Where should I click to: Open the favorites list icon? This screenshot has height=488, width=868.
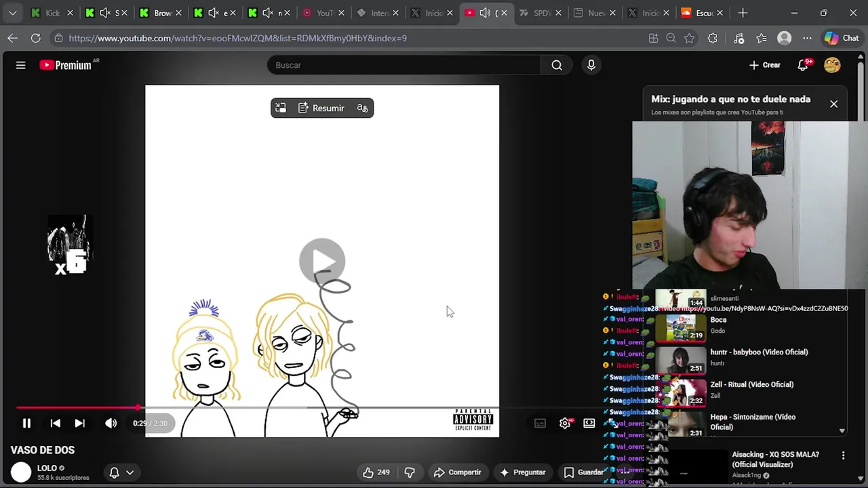[762, 38]
